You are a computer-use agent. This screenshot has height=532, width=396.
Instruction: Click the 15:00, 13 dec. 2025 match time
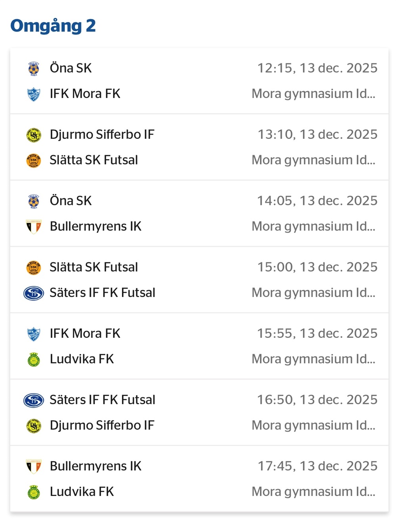tap(317, 267)
